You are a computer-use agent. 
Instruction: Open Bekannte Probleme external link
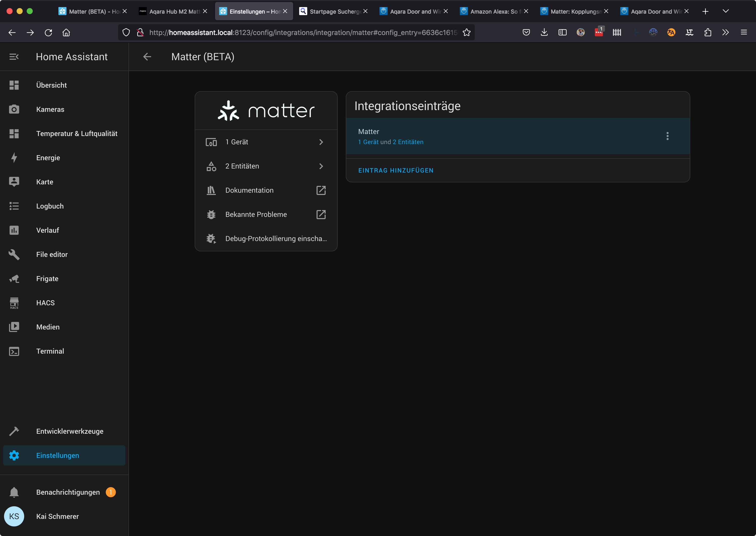[x=266, y=215]
